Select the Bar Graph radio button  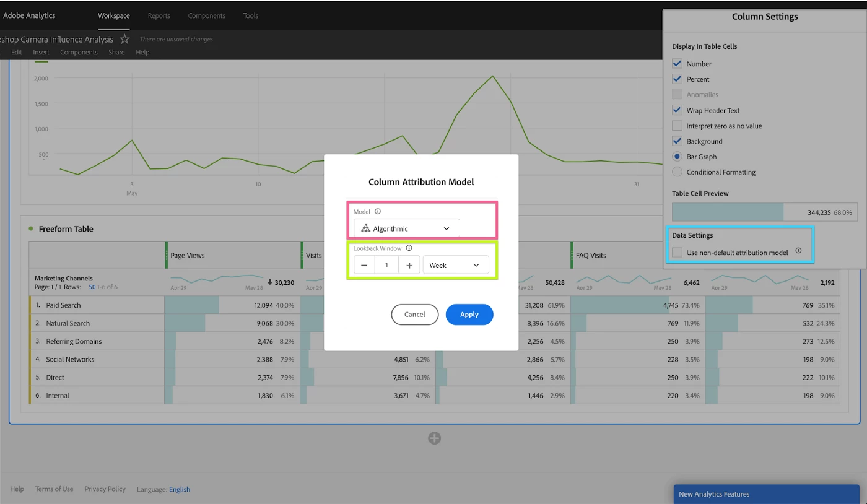pyautogui.click(x=677, y=157)
